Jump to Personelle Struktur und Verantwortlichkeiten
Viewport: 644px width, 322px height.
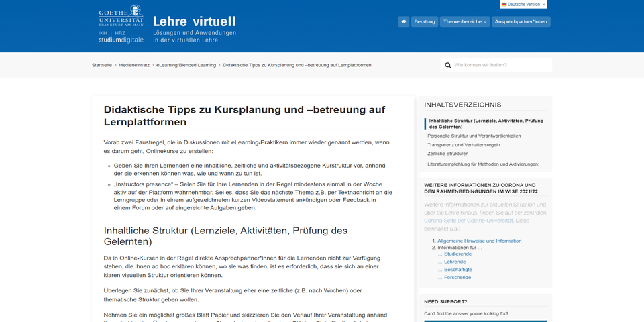click(x=474, y=136)
